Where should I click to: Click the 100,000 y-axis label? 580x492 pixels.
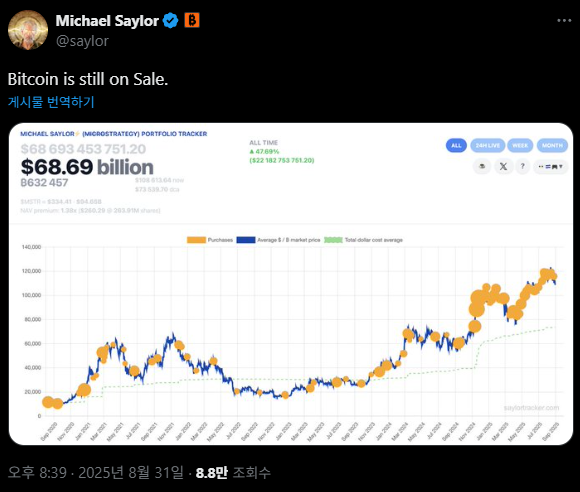click(x=31, y=295)
